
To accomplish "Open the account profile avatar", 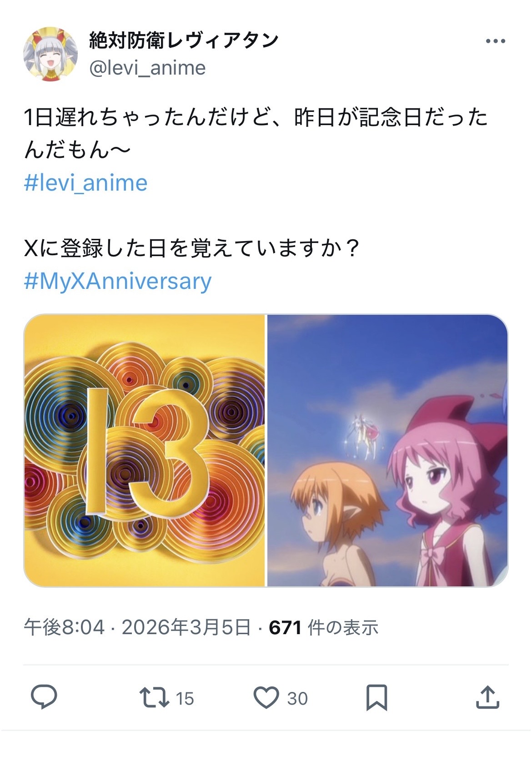I will [x=50, y=54].
